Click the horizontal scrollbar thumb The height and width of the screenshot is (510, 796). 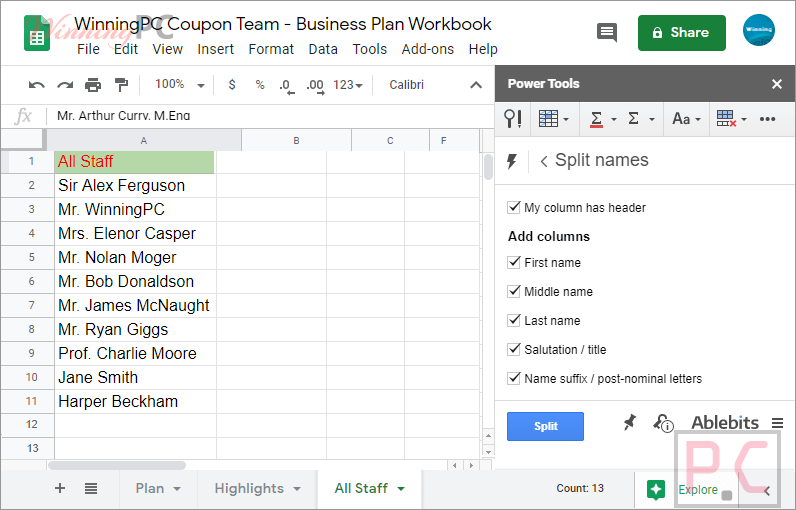click(117, 465)
